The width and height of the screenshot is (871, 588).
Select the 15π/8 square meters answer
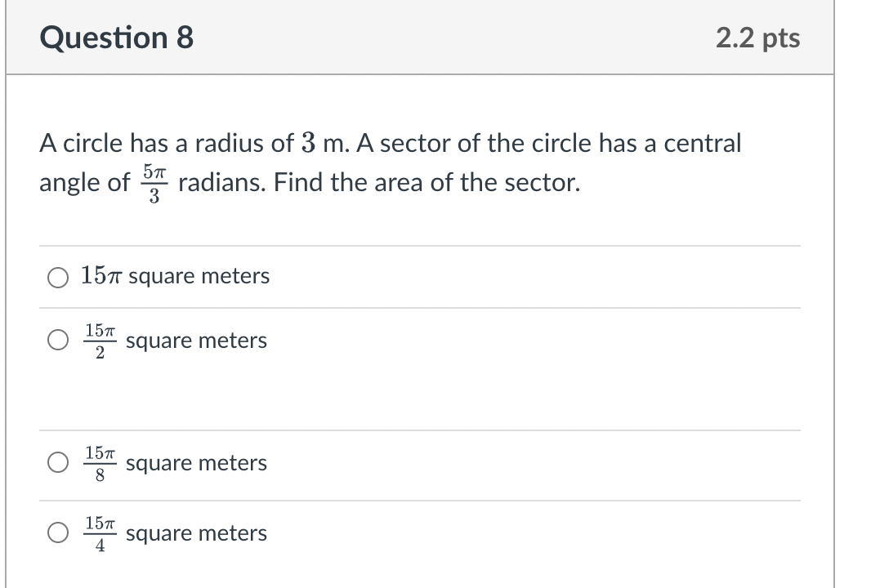[57, 462]
